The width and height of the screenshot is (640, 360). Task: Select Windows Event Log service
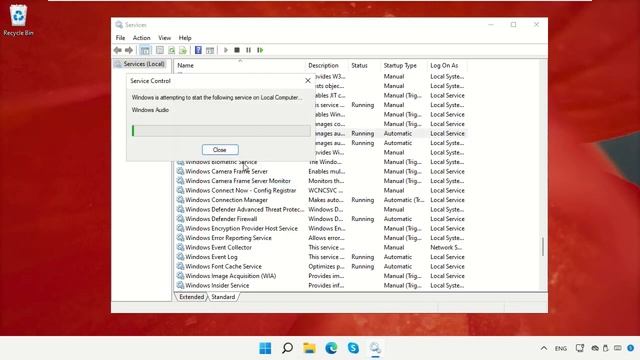tap(211, 257)
